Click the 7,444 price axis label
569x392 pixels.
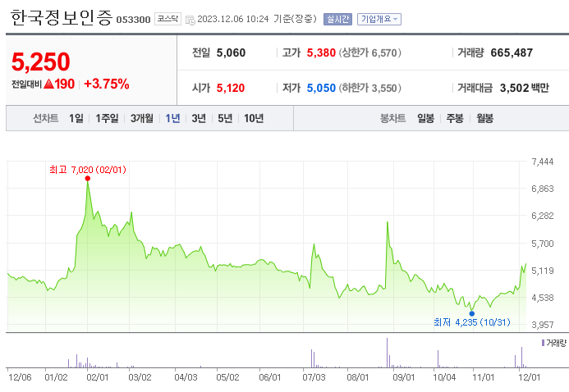click(x=543, y=162)
